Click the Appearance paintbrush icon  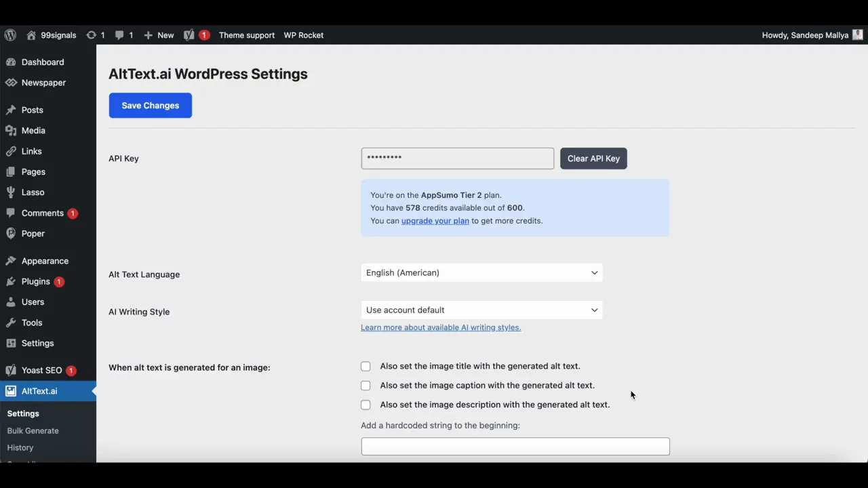(11, 261)
